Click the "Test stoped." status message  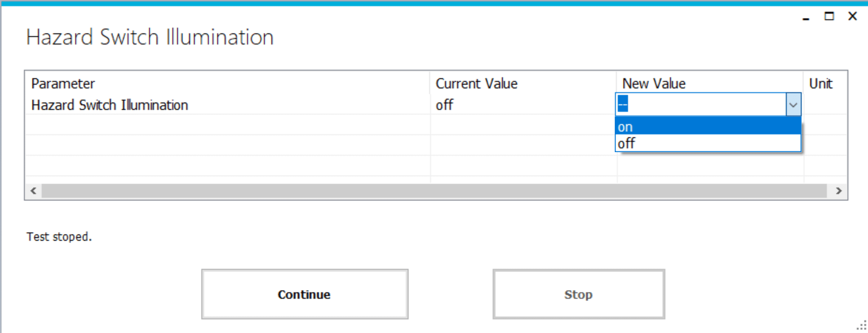(x=59, y=237)
